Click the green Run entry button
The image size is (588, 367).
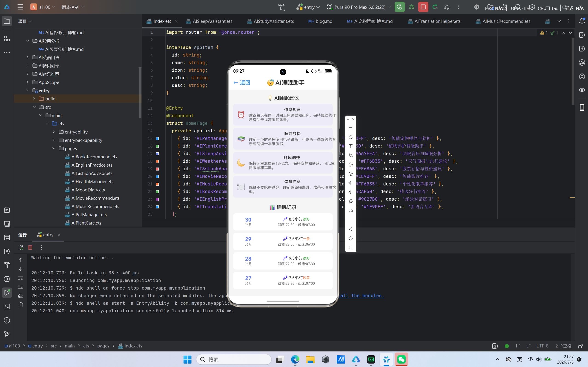tap(399, 7)
